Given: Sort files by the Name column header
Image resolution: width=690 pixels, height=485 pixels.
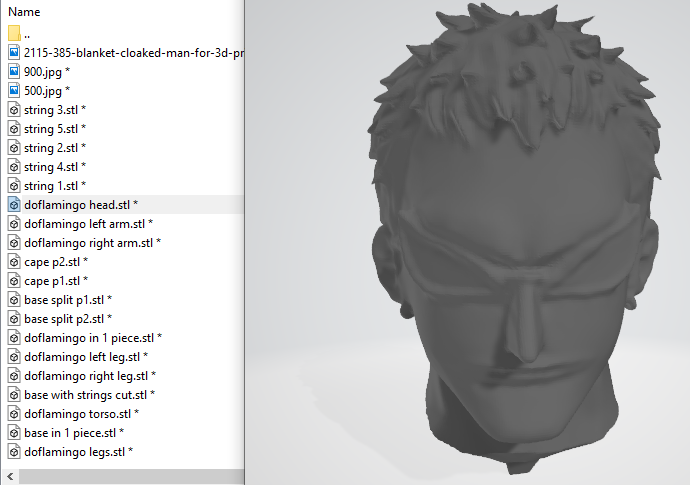Looking at the screenshot, I should pos(24,12).
